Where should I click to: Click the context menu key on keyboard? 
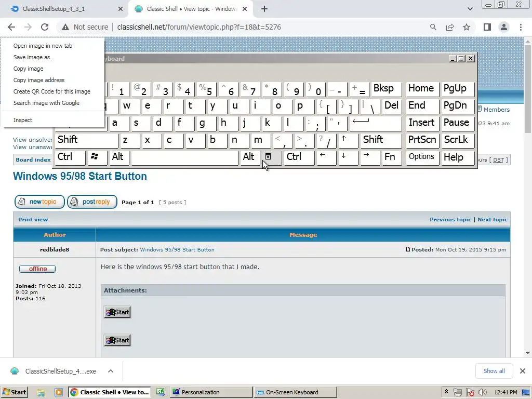(x=271, y=157)
